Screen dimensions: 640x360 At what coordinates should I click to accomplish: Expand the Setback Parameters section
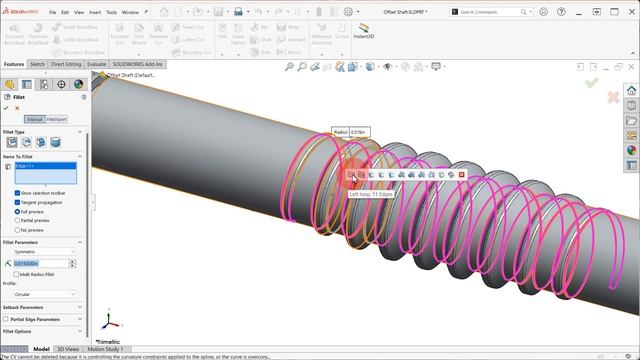click(80, 307)
